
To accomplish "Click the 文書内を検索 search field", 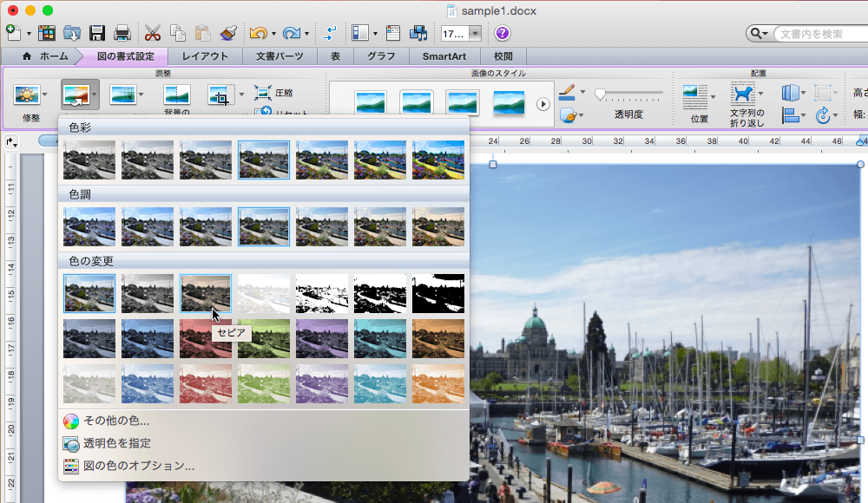I will click(816, 34).
